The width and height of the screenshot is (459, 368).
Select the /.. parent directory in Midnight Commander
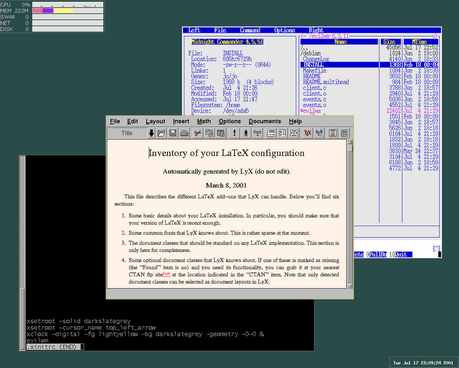click(304, 48)
